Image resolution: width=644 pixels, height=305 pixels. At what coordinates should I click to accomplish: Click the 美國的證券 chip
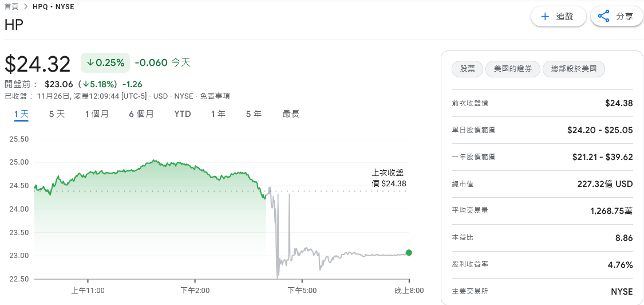[512, 69]
